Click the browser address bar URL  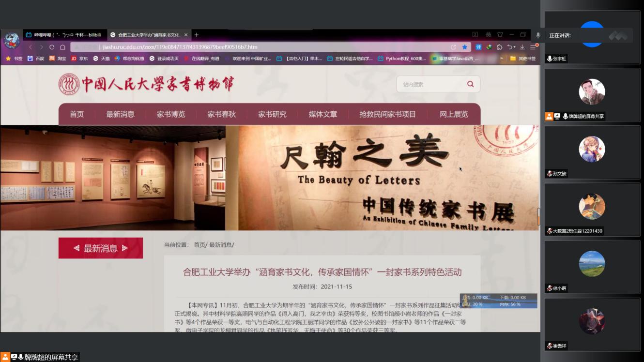[180, 47]
